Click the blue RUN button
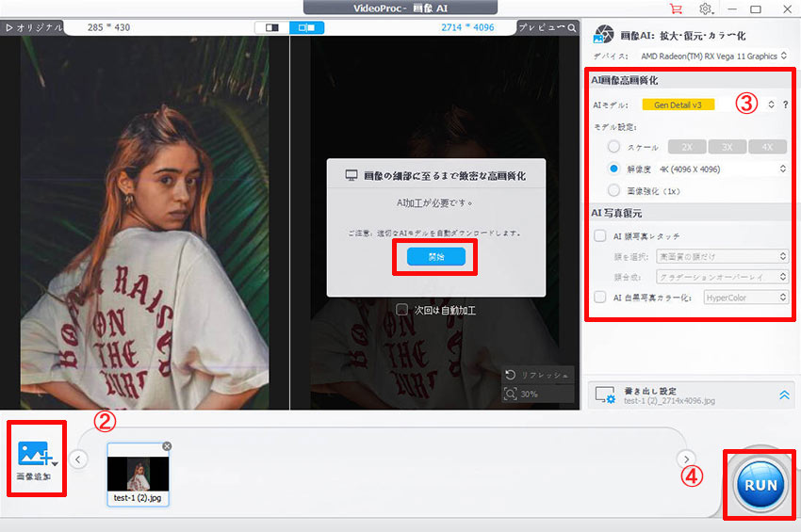 (760, 485)
